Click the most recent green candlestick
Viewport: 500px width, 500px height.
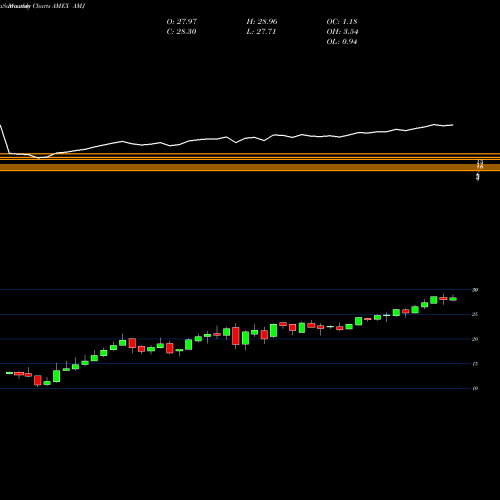453,299
